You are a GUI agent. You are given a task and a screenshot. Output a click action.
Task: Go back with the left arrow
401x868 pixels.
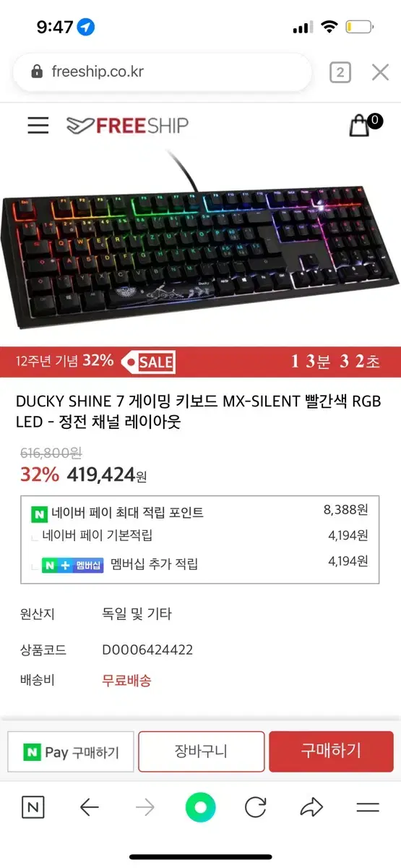pos(89,807)
